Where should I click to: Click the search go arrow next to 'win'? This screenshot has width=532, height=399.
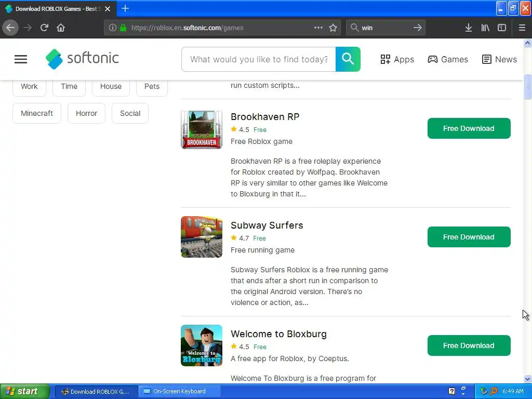(x=418, y=28)
